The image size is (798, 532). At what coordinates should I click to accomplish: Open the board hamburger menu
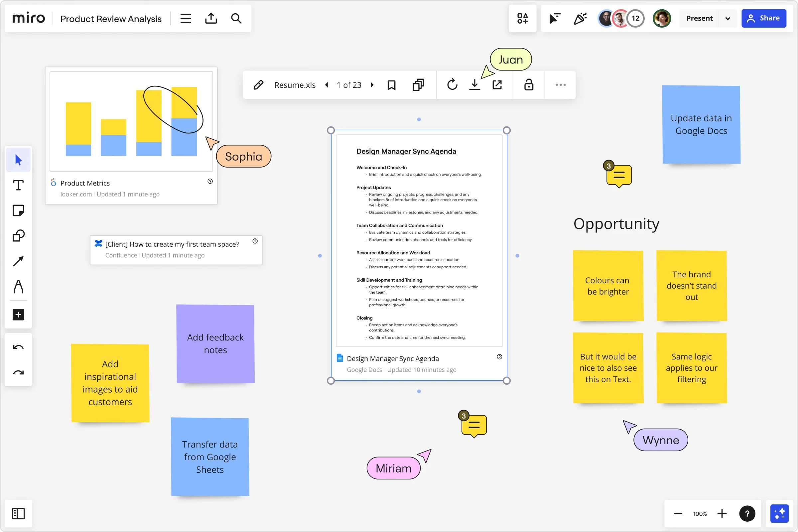pyautogui.click(x=185, y=18)
